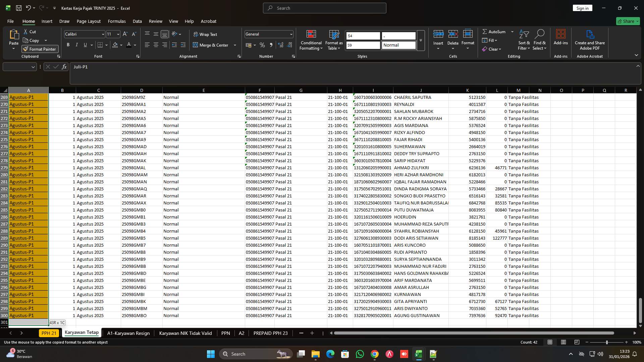Apply Percent Style formatting
Viewport: 644px width, 362px height.
tap(262, 45)
